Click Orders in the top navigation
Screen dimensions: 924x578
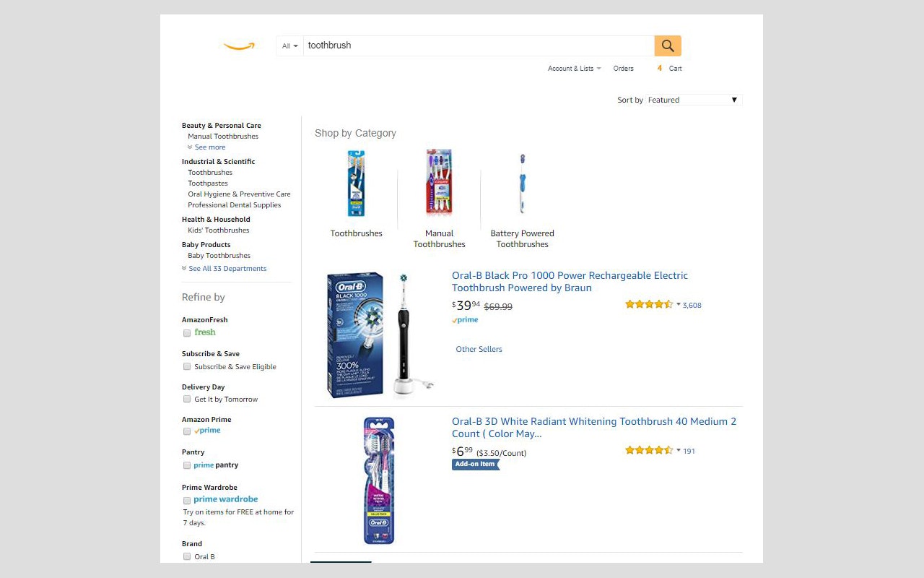pyautogui.click(x=623, y=68)
